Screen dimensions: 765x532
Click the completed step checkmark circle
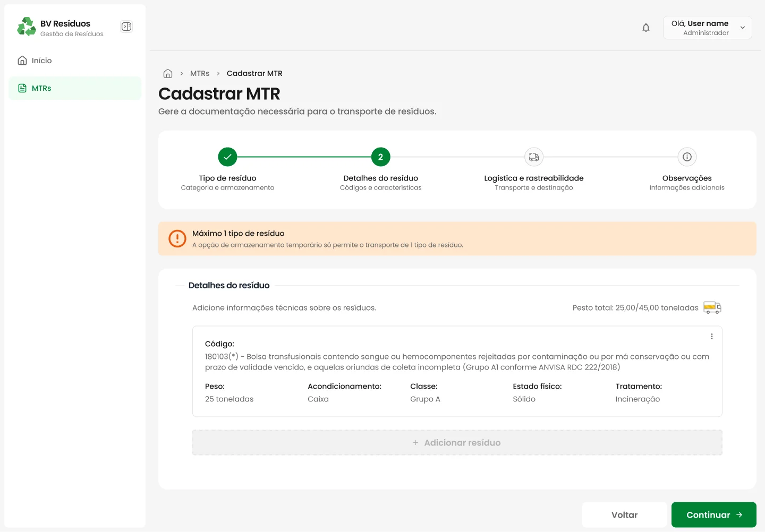click(227, 157)
